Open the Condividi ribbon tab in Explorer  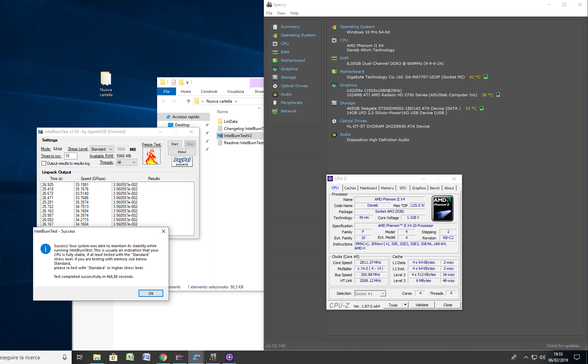click(209, 92)
